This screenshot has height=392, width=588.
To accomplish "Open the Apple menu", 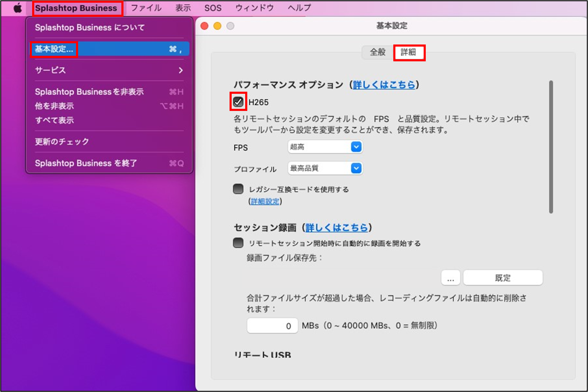I will coord(17,8).
